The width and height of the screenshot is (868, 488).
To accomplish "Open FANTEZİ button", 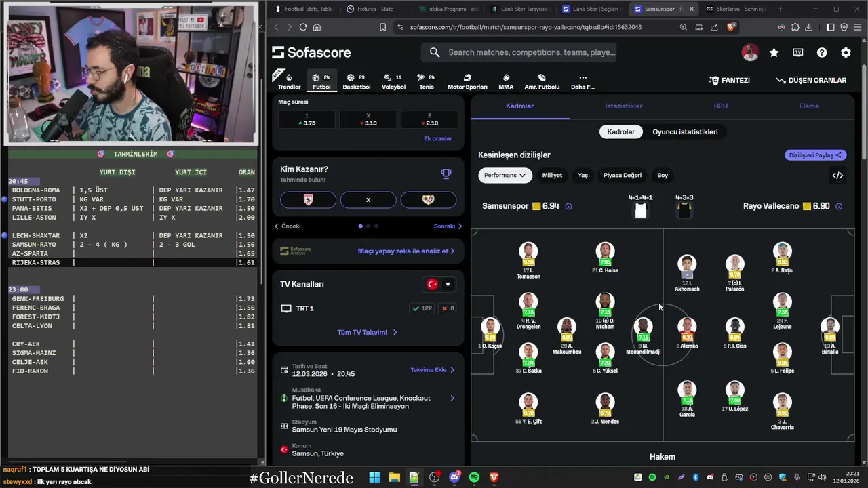I will pos(730,80).
